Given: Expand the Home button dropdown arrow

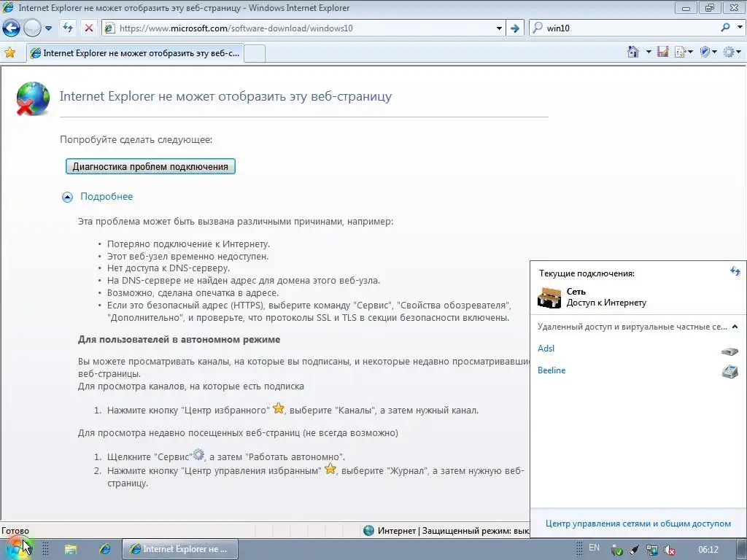Looking at the screenshot, I should pyautogui.click(x=649, y=52).
